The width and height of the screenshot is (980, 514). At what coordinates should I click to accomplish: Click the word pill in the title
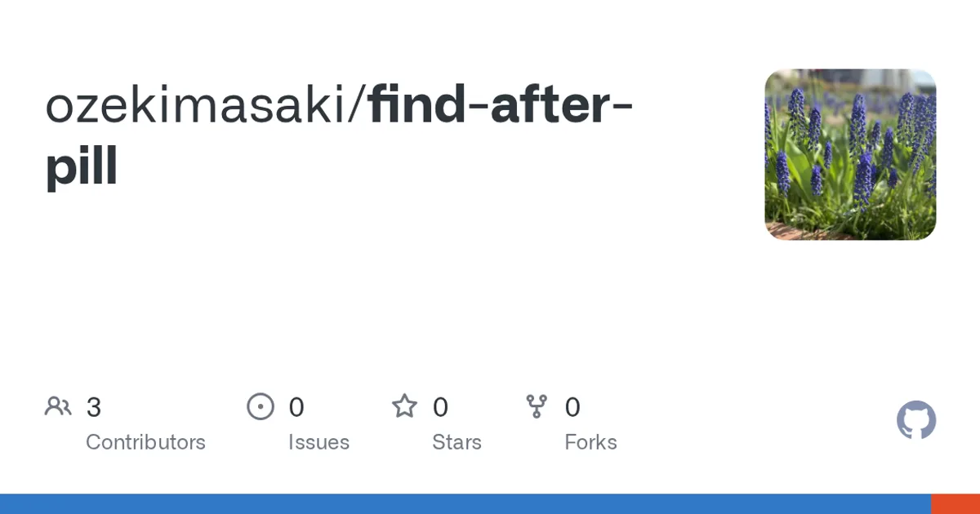click(82, 166)
